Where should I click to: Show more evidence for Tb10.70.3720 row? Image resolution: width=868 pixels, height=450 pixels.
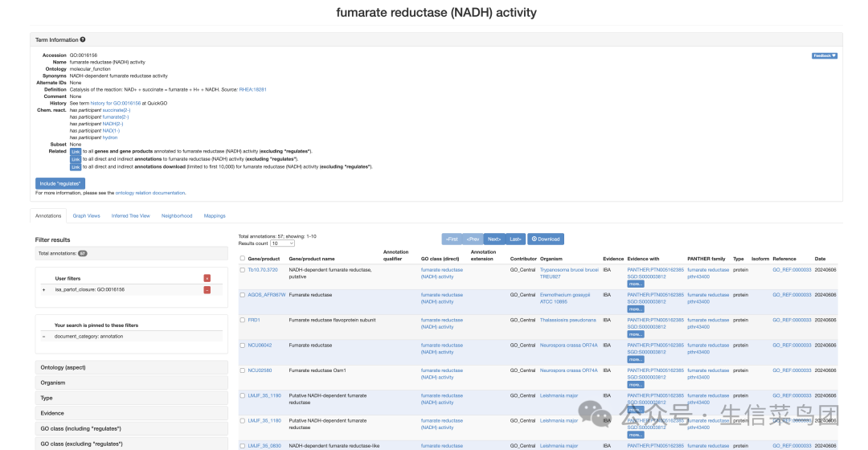[x=636, y=284]
